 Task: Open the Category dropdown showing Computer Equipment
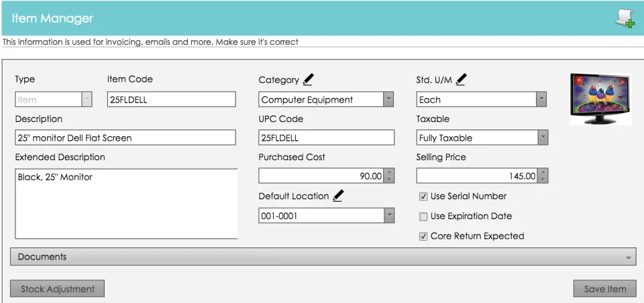click(326, 99)
